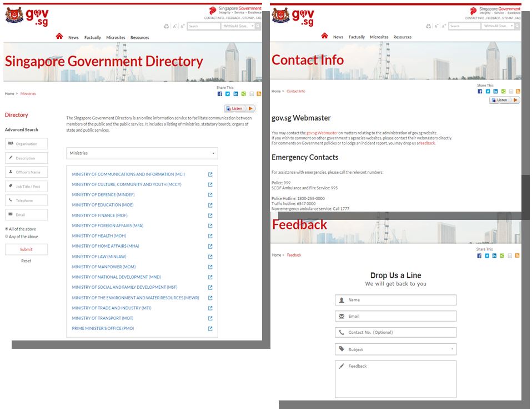532x411 pixels.
Task: Click Home breadcrumb on Feedback page
Action: click(x=276, y=255)
